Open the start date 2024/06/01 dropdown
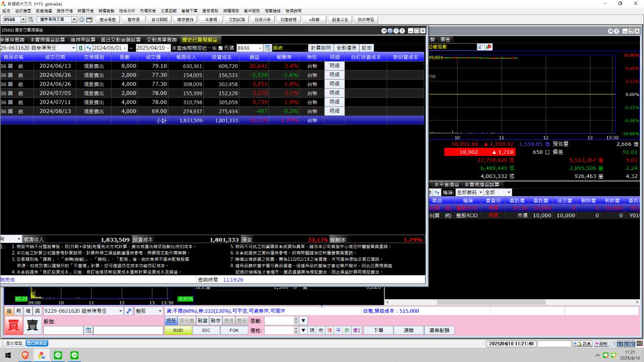The image size is (644, 362). coord(125,48)
